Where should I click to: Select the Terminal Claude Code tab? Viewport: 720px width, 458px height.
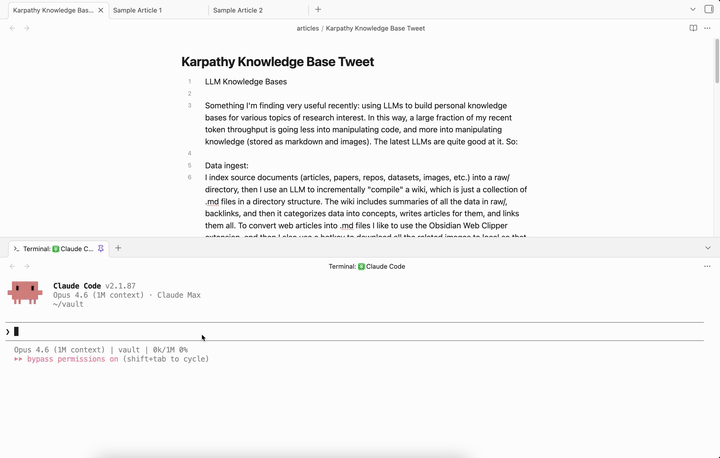point(53,248)
